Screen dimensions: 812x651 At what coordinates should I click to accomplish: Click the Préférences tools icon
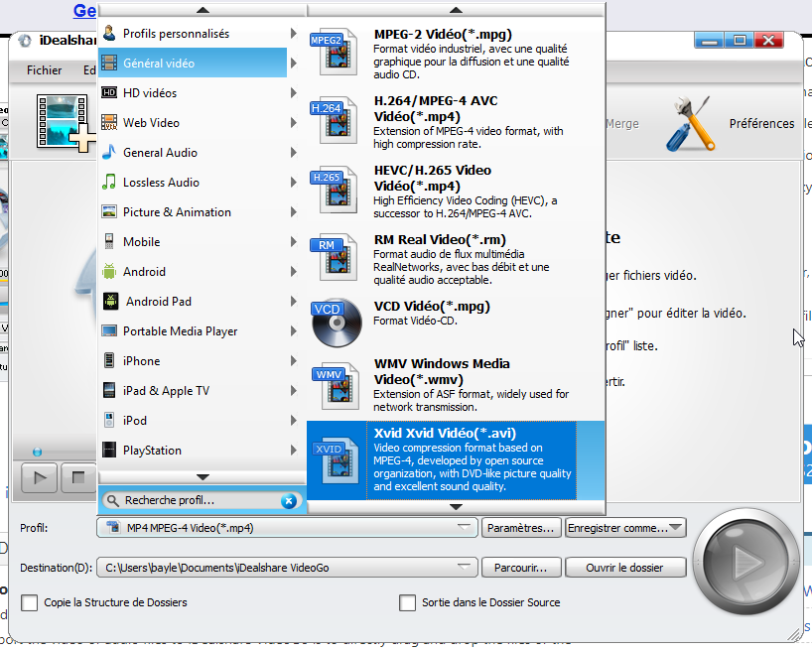click(x=691, y=124)
